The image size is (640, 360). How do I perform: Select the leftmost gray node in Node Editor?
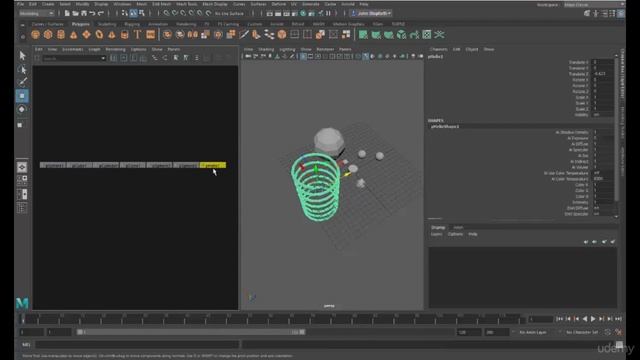pyautogui.click(x=53, y=165)
